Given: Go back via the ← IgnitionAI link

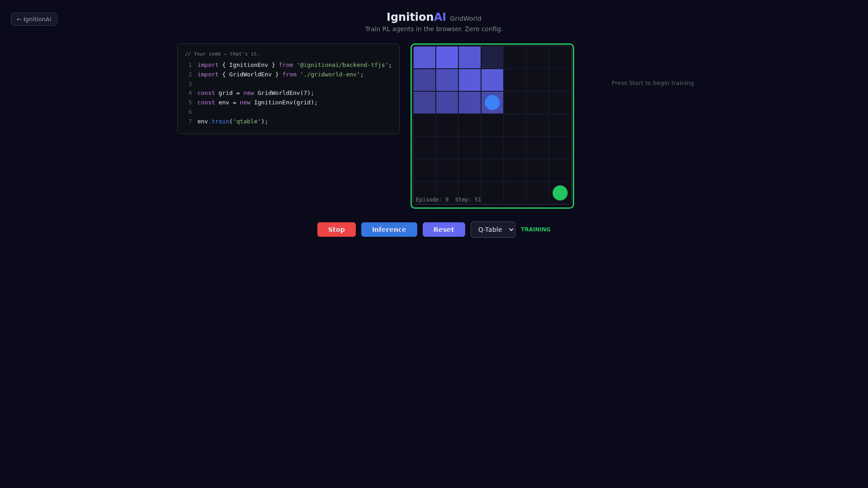Looking at the screenshot, I should click(x=34, y=19).
